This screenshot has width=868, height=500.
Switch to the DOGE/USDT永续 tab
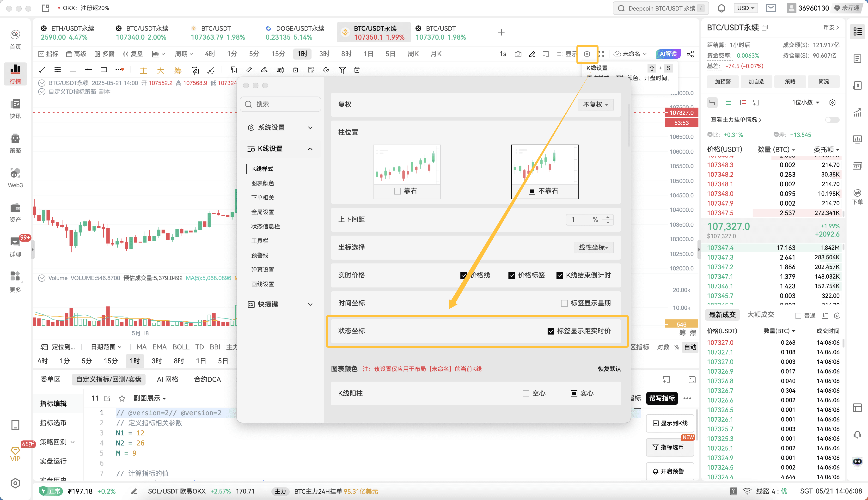pyautogui.click(x=295, y=33)
